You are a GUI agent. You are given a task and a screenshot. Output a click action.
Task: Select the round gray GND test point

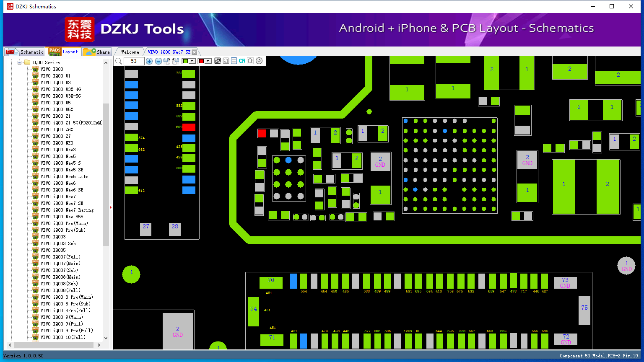coord(626,266)
